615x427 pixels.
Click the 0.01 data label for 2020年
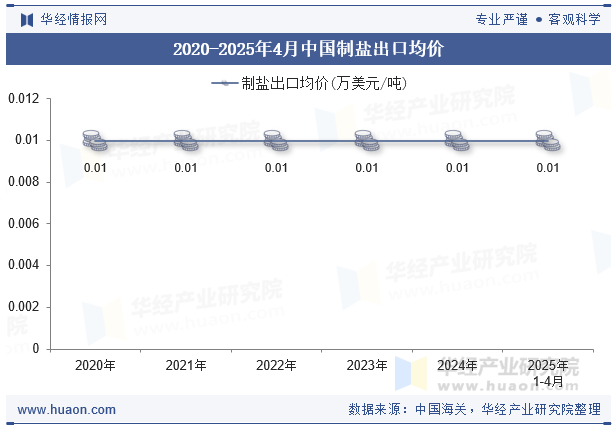(x=95, y=168)
